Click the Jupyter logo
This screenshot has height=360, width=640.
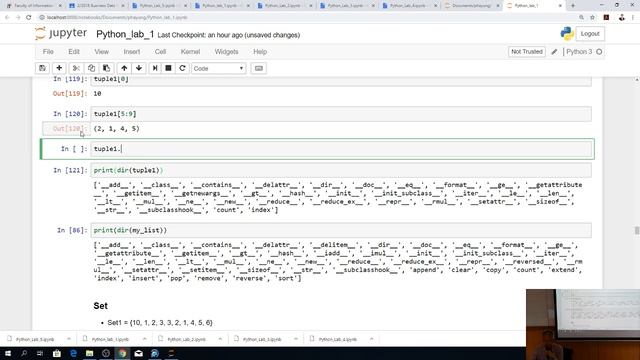coord(61,33)
